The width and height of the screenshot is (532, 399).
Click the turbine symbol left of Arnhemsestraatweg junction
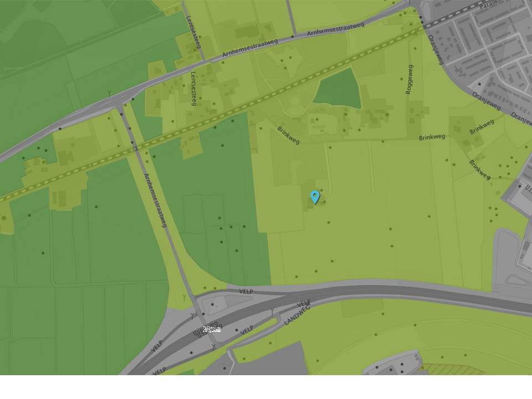(109, 94)
